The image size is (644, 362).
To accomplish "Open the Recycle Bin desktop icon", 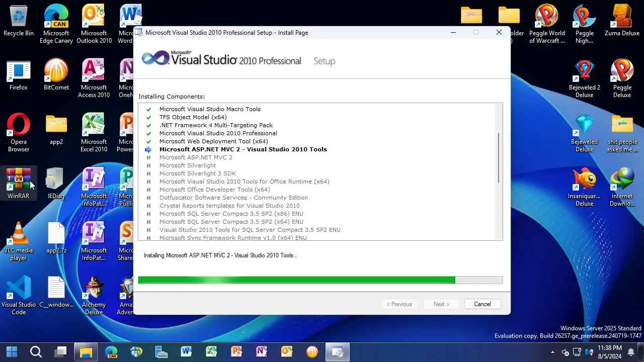I will [x=19, y=21].
